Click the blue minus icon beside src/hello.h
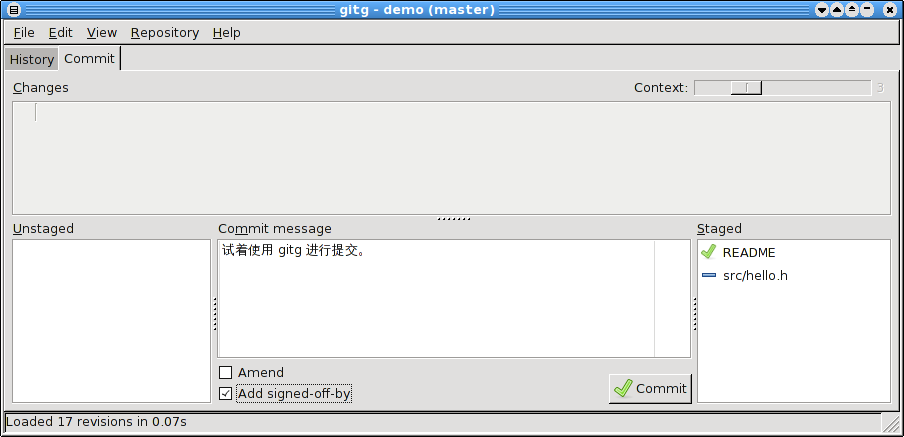The height and width of the screenshot is (437, 904). click(709, 276)
